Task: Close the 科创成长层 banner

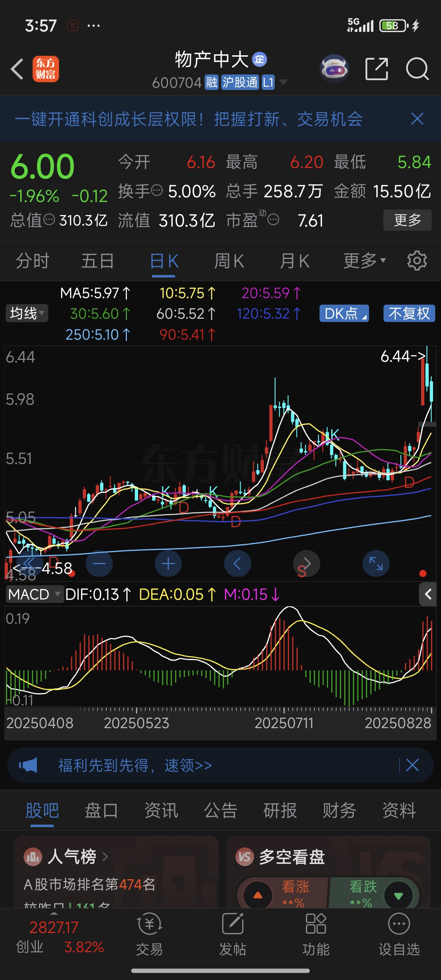Action: pos(418,119)
